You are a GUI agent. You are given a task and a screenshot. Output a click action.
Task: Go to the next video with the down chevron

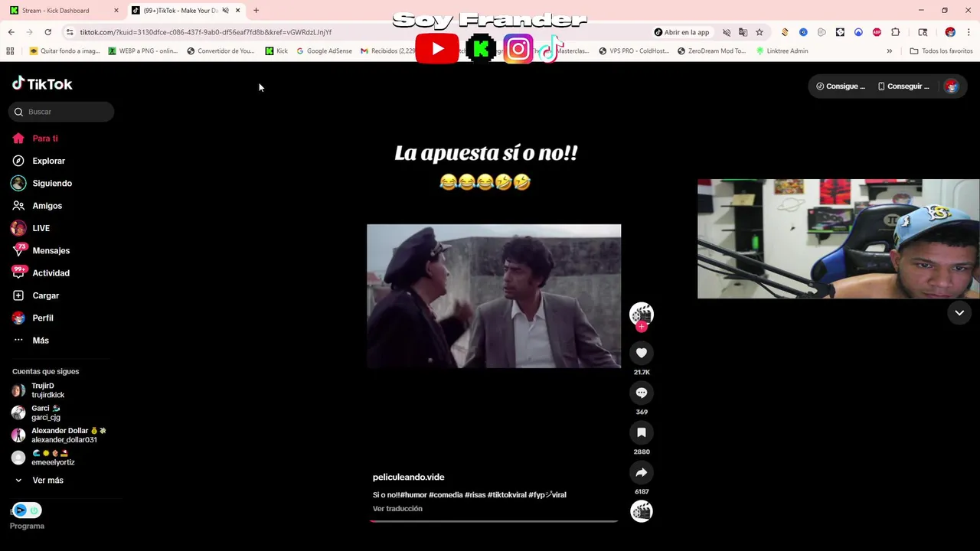959,312
